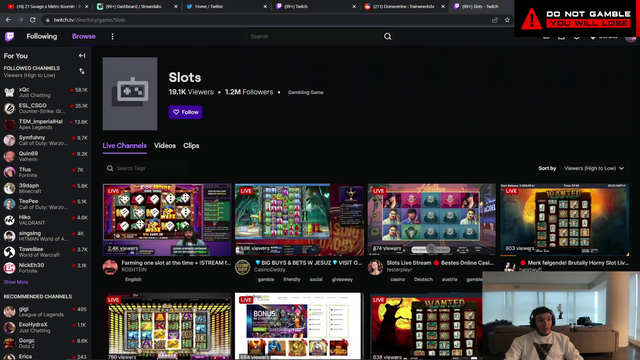This screenshot has width=640, height=360.
Task: Click the friendly tag under CasinoDaddy
Action: (x=292, y=280)
